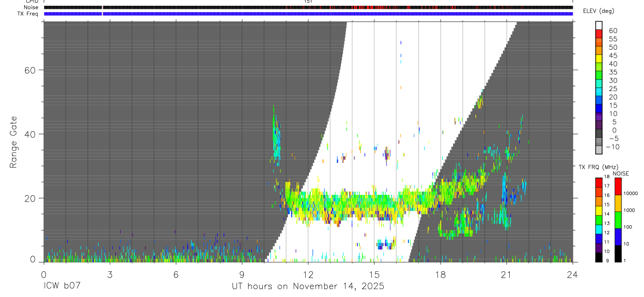Click the UT hours on November 14, 2025 title

(x=308, y=287)
